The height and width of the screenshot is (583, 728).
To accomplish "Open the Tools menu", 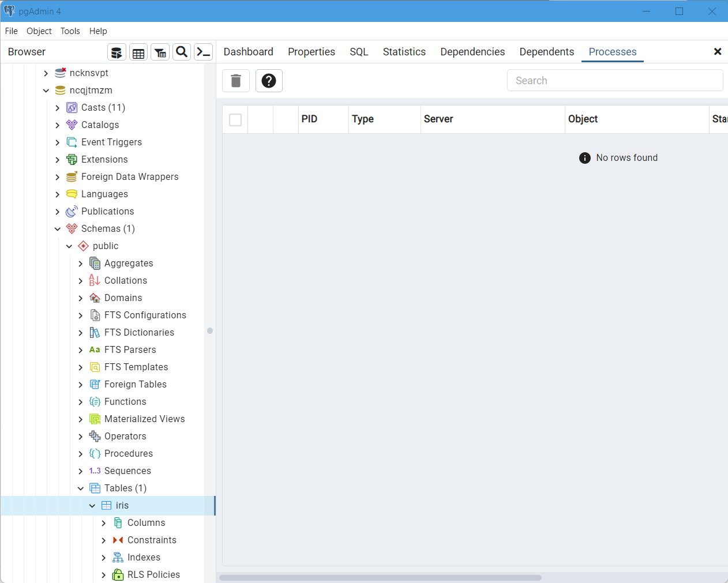I will tap(70, 31).
